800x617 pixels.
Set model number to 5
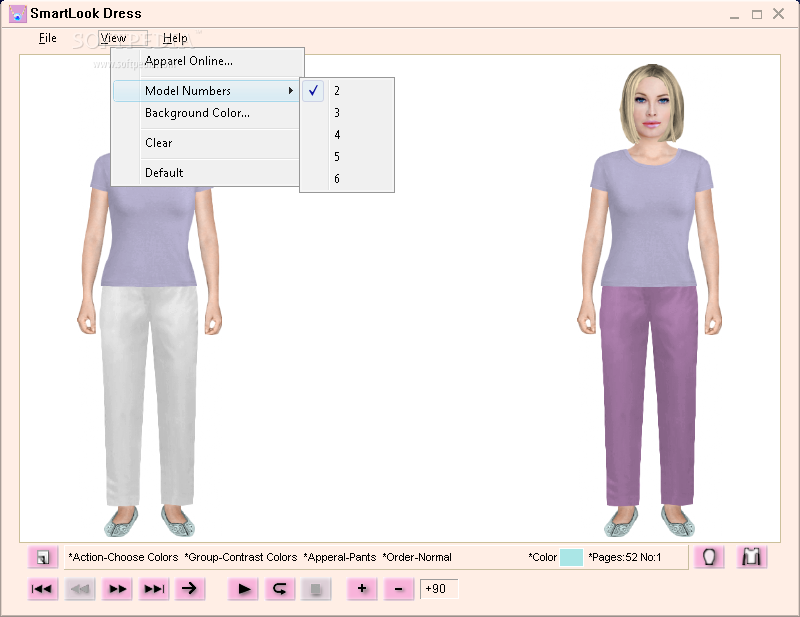coord(347,157)
